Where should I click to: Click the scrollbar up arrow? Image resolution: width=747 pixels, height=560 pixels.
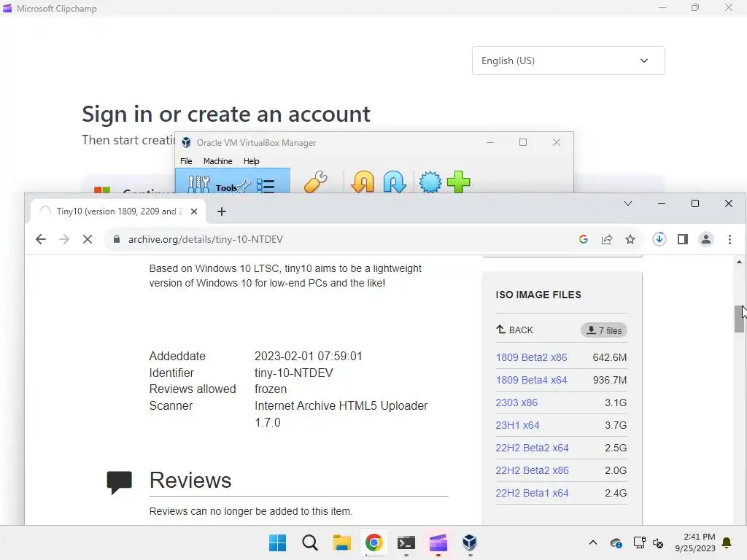(x=739, y=262)
